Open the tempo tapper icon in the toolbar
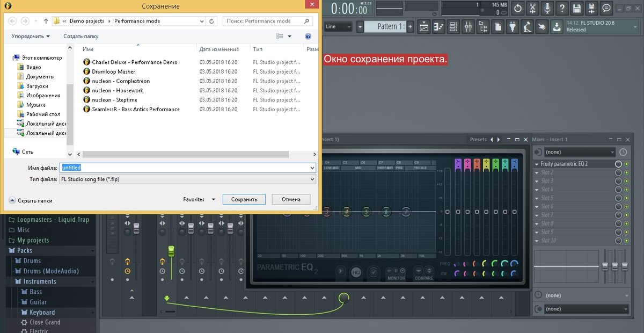The height and width of the screenshot is (333, 644). point(528,26)
